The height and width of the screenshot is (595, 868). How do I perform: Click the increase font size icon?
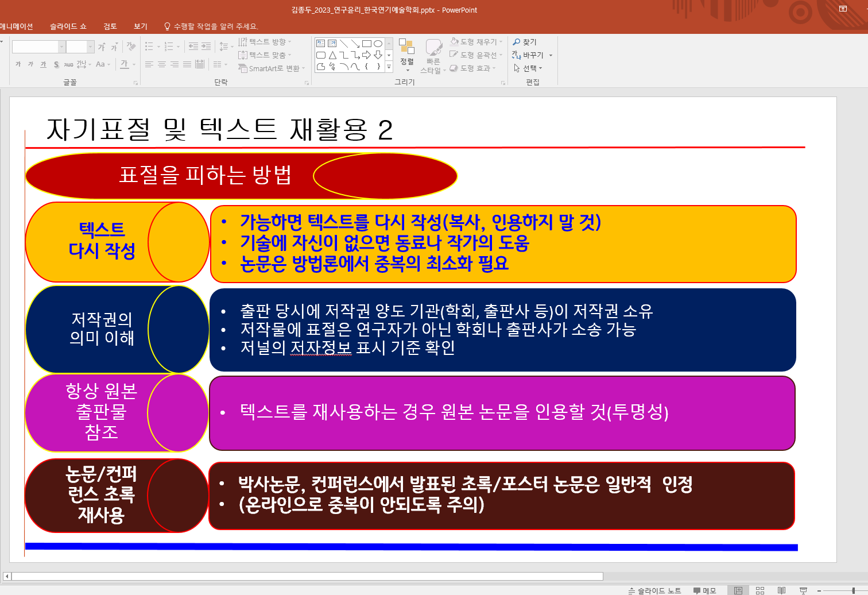[102, 47]
